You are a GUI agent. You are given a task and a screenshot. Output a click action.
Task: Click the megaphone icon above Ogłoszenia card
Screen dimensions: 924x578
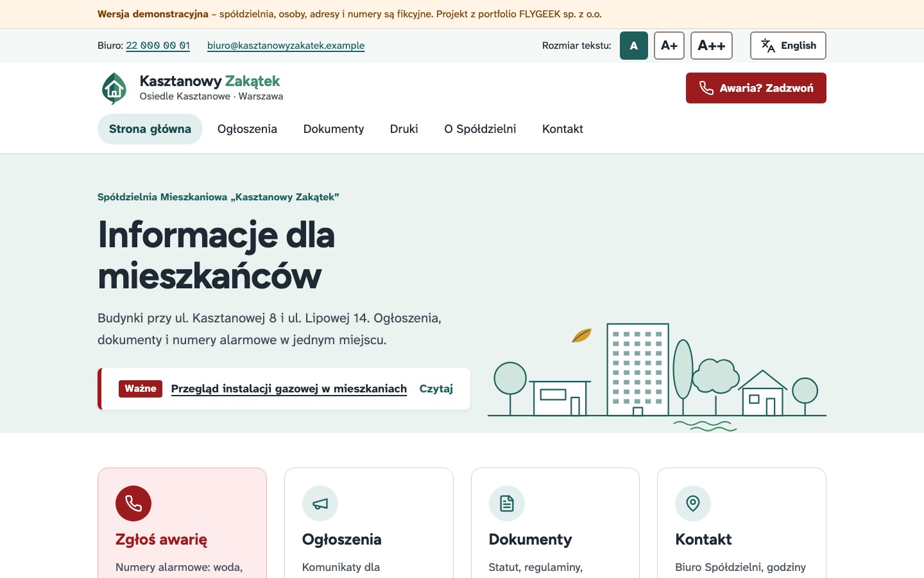(x=320, y=504)
